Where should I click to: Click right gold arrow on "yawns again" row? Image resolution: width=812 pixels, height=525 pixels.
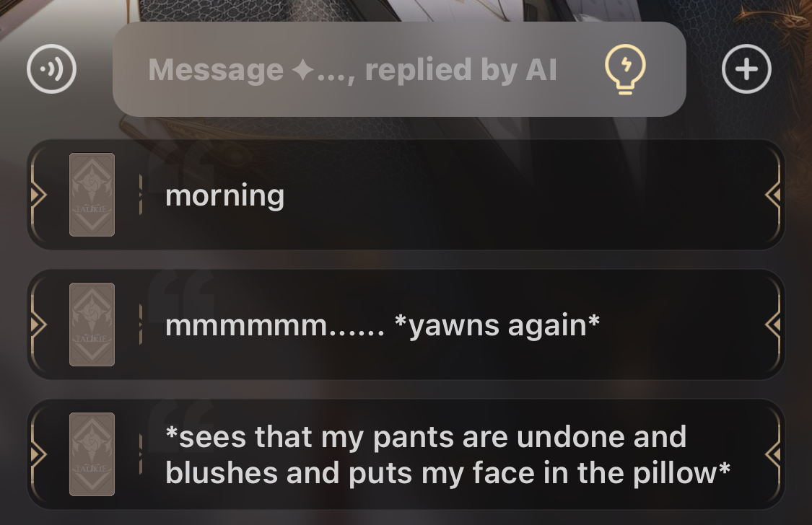click(x=773, y=325)
